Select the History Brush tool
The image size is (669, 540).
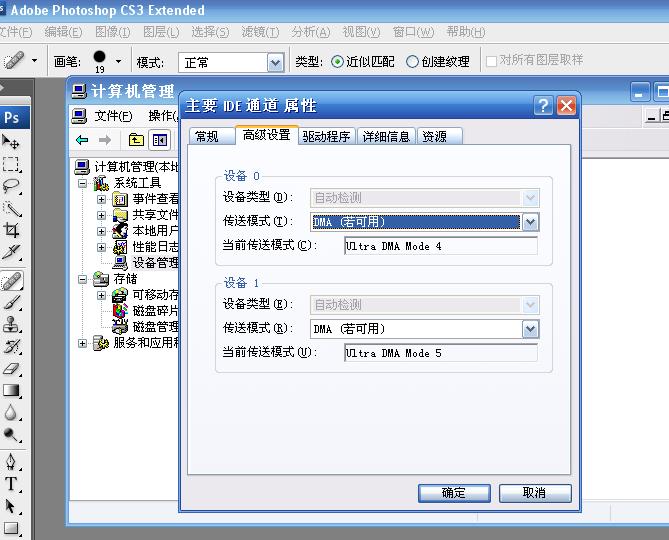[x=12, y=347]
